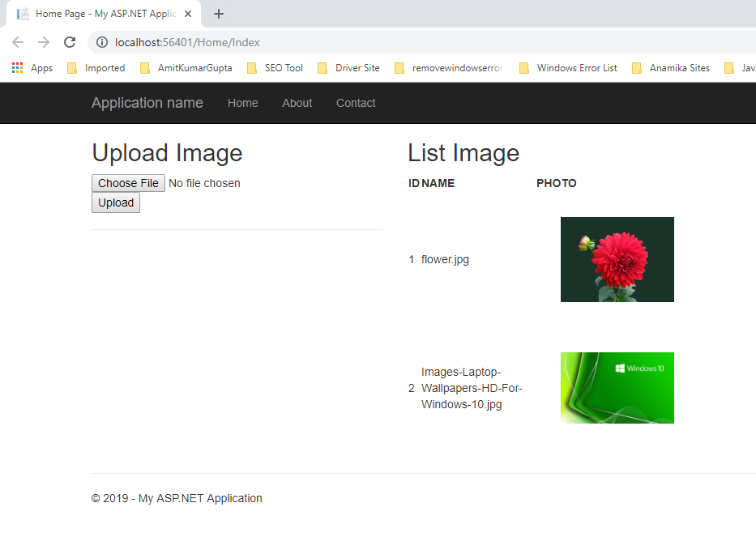Image resolution: width=756 pixels, height=554 pixels.
Task: Click the browser forward arrow
Action: [x=44, y=42]
